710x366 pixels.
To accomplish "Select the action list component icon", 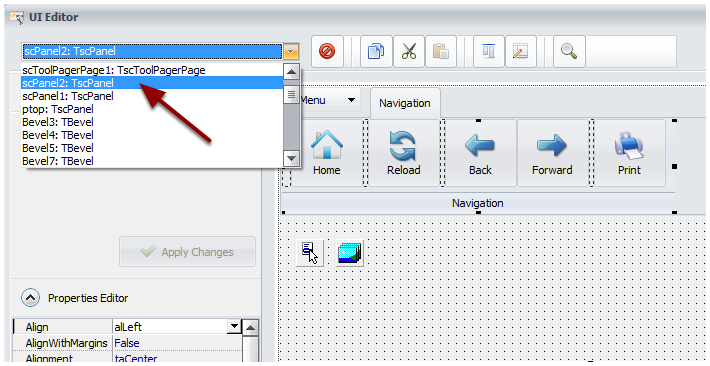I will (x=310, y=253).
